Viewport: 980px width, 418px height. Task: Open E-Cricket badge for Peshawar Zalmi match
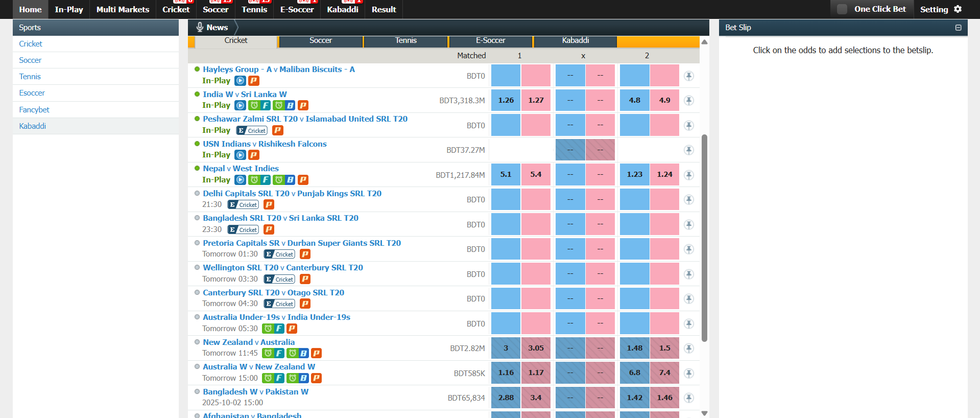(252, 130)
